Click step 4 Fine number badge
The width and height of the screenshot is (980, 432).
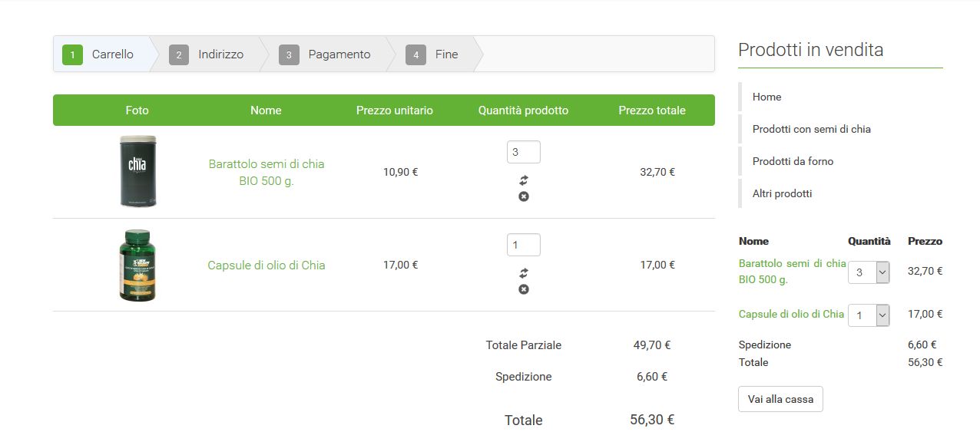click(416, 55)
